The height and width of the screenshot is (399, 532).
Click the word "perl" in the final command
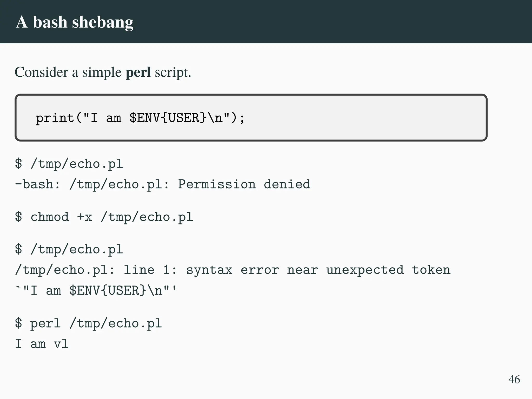45,324
